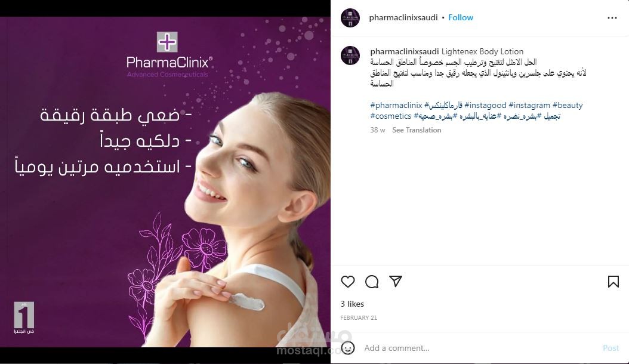Save the post with the bookmark icon
The width and height of the screenshot is (629, 364).
point(613,282)
